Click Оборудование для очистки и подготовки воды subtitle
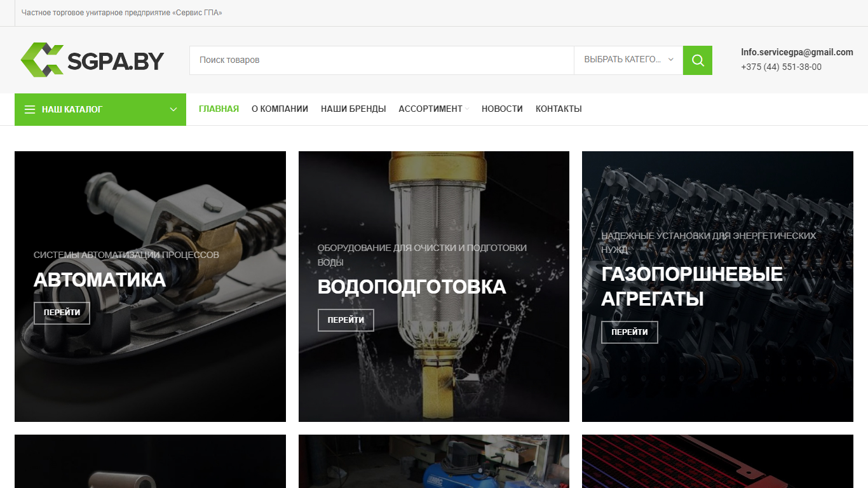The height and width of the screenshot is (488, 868). tap(422, 255)
